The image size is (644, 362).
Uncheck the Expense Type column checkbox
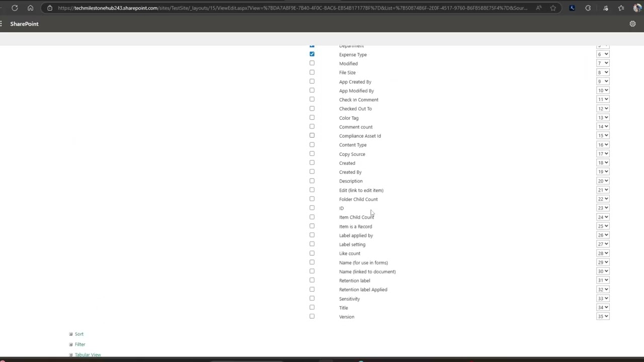[x=312, y=54]
